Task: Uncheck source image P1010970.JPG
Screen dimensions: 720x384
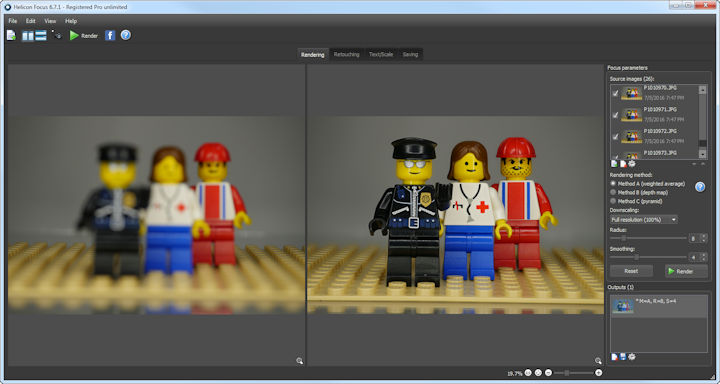Action: [615, 94]
